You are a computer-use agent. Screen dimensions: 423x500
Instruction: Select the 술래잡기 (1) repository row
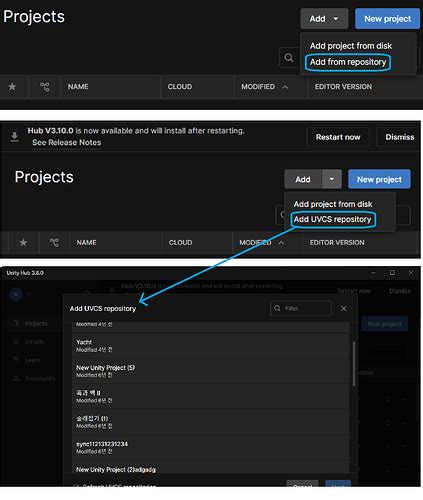tap(210, 422)
